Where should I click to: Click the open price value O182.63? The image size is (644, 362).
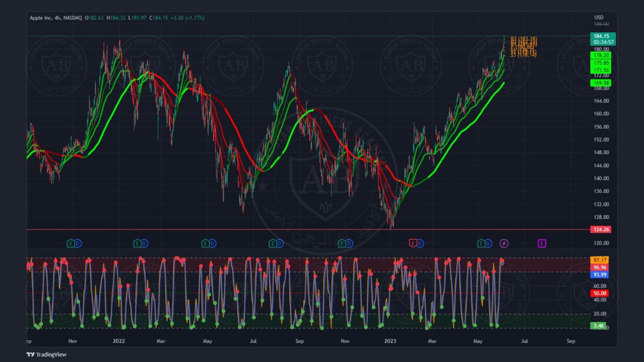tap(94, 18)
